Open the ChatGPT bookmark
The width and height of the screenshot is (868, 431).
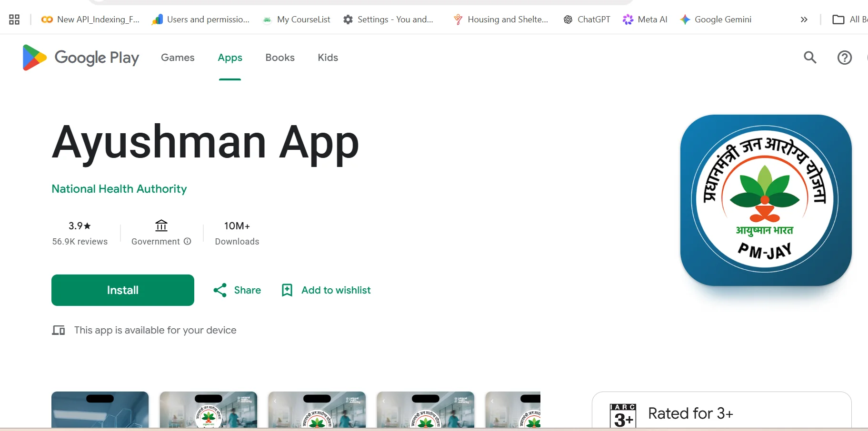(587, 20)
